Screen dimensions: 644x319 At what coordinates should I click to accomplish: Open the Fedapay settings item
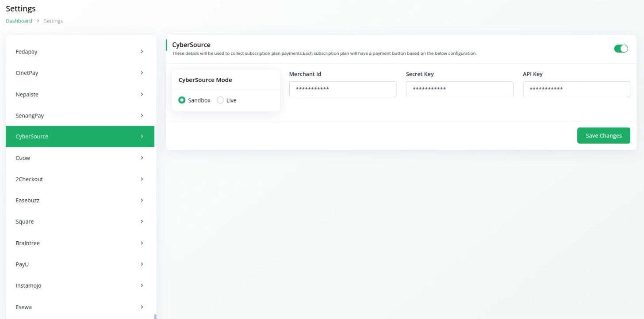(x=80, y=52)
